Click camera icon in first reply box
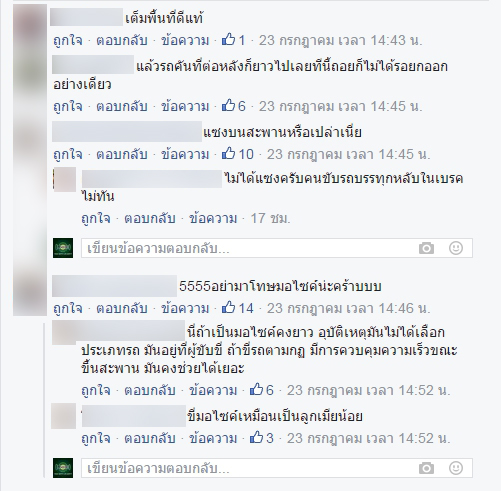501x491 pixels. coord(426,248)
